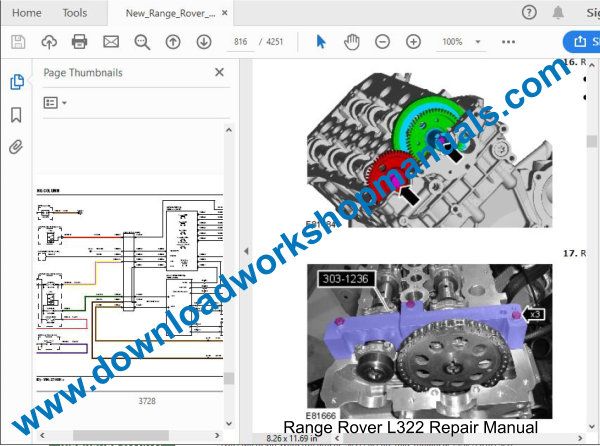Image resolution: width=600 pixels, height=446 pixels.
Task: Click step 17 text in document
Action: pos(574,253)
